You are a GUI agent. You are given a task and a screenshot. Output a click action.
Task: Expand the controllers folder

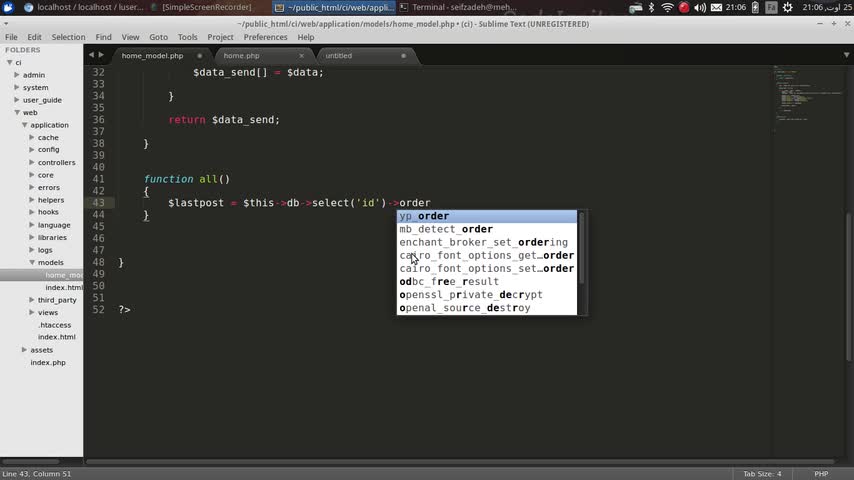coord(32,162)
